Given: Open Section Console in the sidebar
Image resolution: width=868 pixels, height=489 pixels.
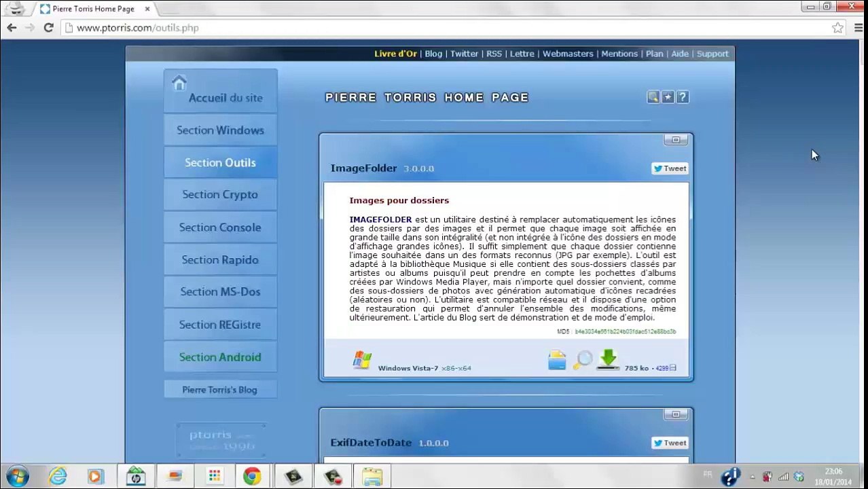Looking at the screenshot, I should pyautogui.click(x=220, y=228).
